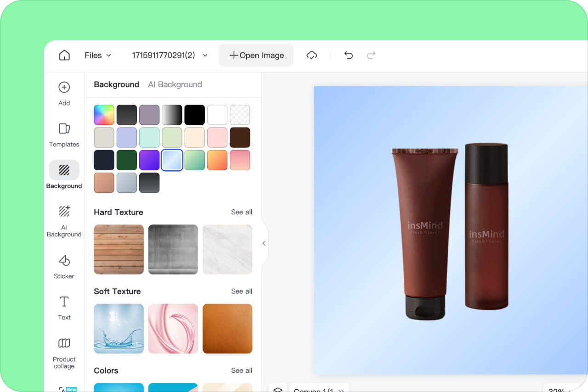Apply the pink silk swirl background
The height and width of the screenshot is (392, 588).
tap(173, 329)
